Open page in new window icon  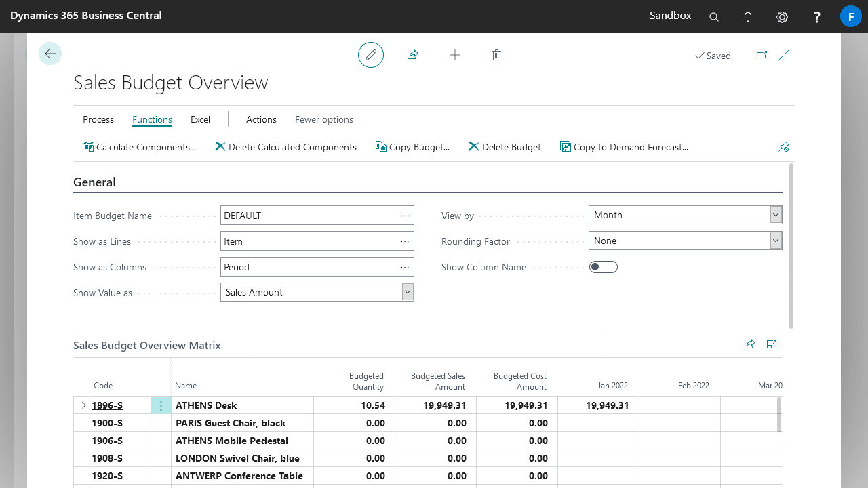pyautogui.click(x=762, y=56)
